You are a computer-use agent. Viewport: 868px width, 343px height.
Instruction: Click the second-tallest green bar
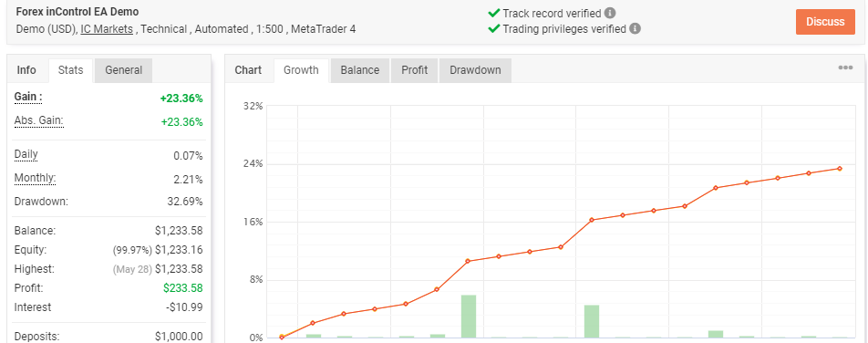click(592, 321)
